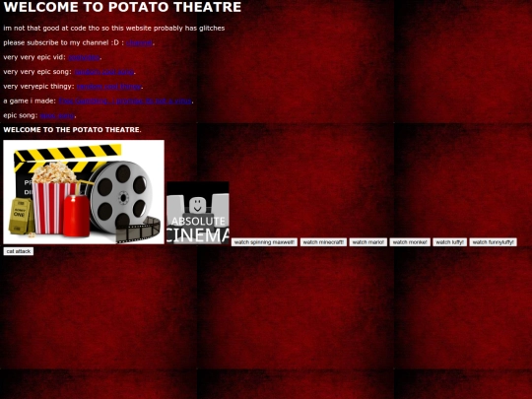
Task: Open the channel subscribe link
Action: (140, 42)
